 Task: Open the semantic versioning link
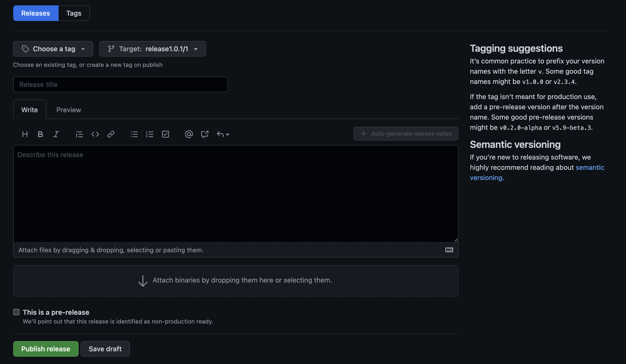coord(589,168)
